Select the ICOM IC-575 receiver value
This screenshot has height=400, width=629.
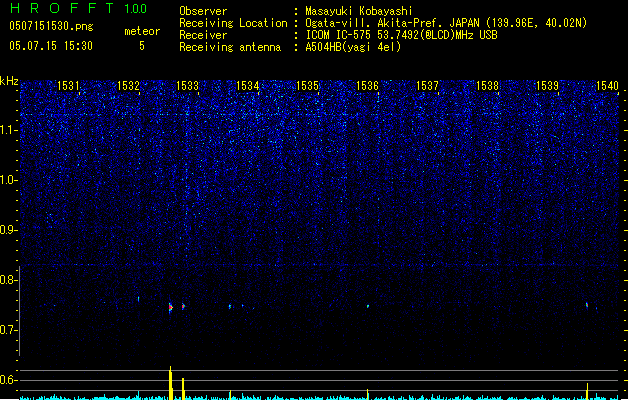pyautogui.click(x=401, y=35)
